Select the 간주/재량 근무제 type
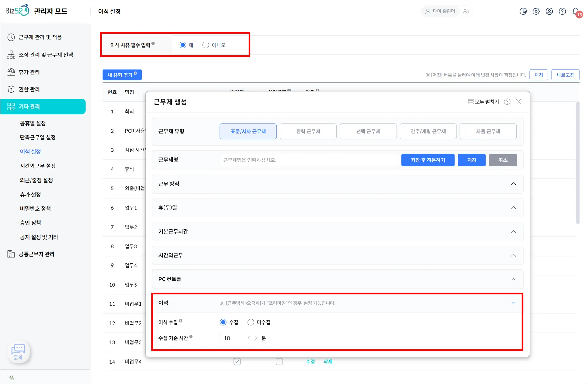This screenshot has width=588, height=384. [x=428, y=131]
